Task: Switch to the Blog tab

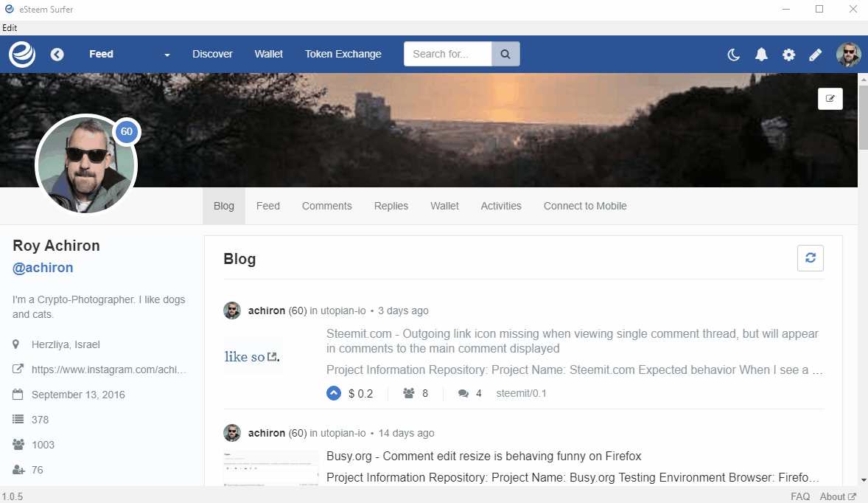Action: tap(224, 206)
